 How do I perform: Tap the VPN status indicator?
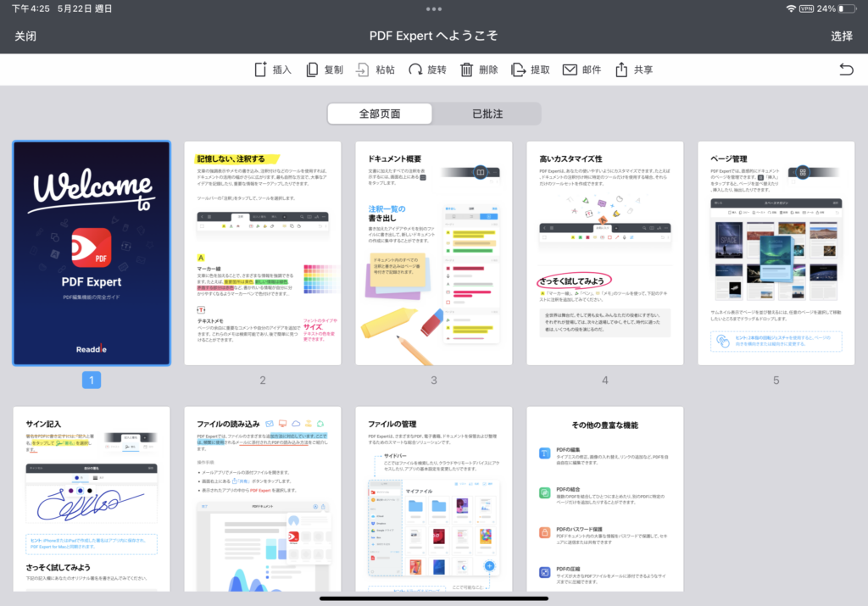pos(806,8)
